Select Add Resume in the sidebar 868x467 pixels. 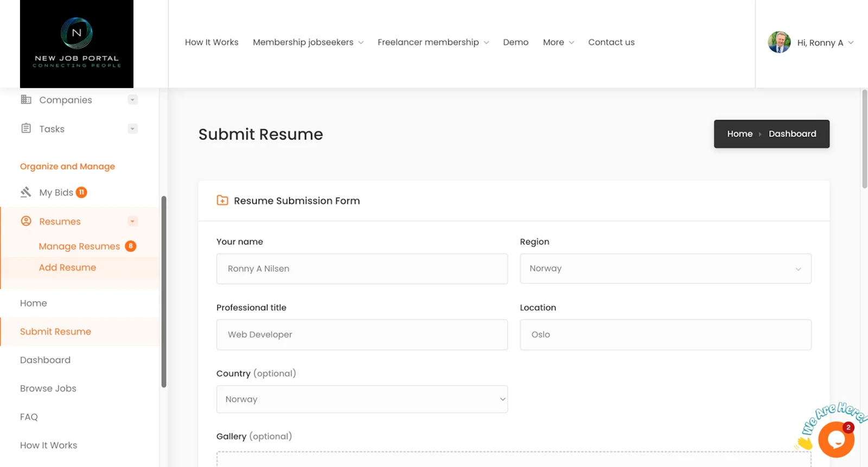click(67, 268)
